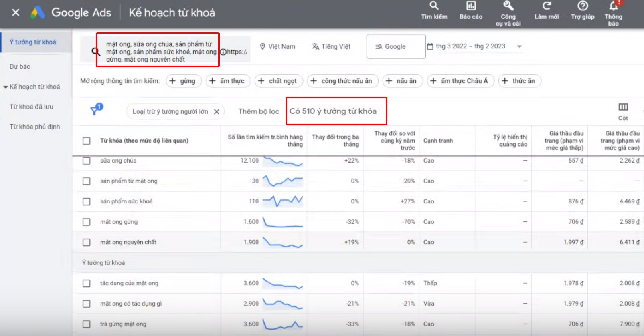644x336 pixels.
Task: Expand the Kế hoạch từ khoá sidebar section
Action: [6, 87]
